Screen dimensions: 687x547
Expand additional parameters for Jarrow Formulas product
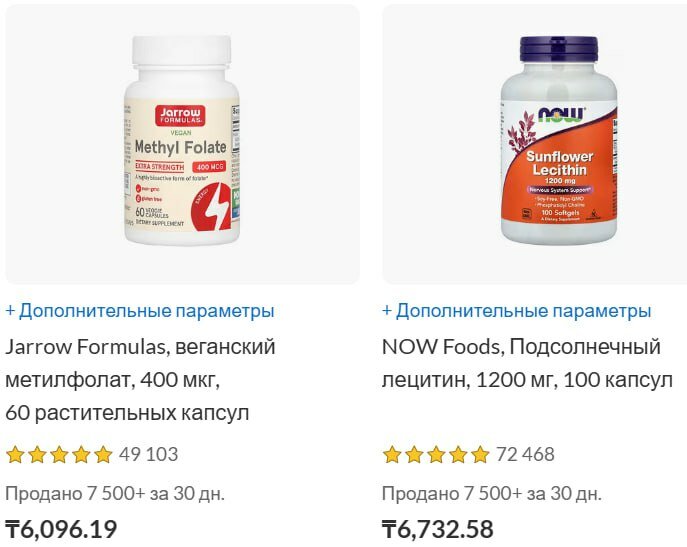pyautogui.click(x=140, y=311)
